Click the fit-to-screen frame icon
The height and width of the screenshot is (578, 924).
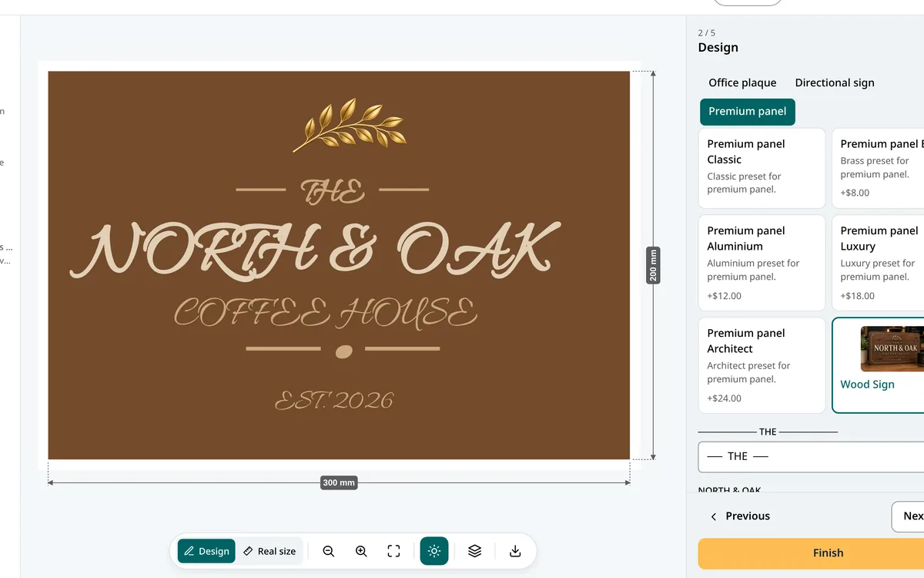point(393,551)
